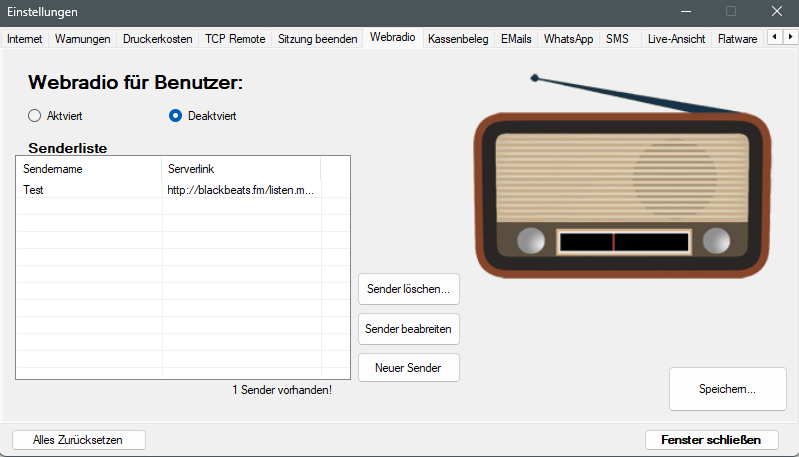Click the tab scroll left arrow
The width and height of the screenshot is (799, 457).
tap(775, 37)
